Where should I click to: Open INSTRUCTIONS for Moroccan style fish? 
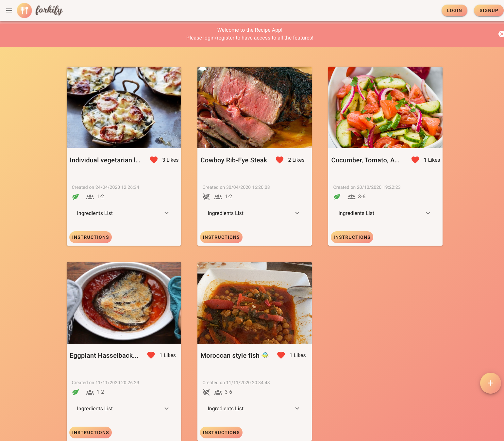click(x=221, y=433)
